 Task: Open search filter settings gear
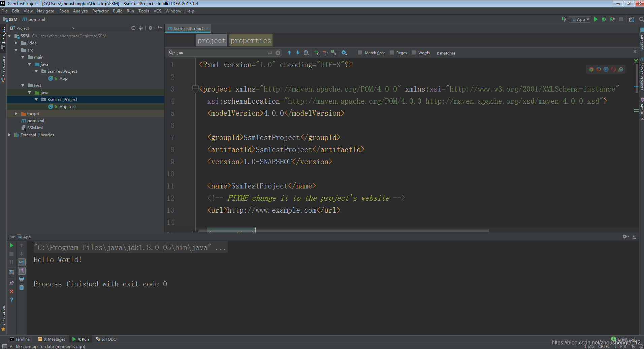pos(344,53)
